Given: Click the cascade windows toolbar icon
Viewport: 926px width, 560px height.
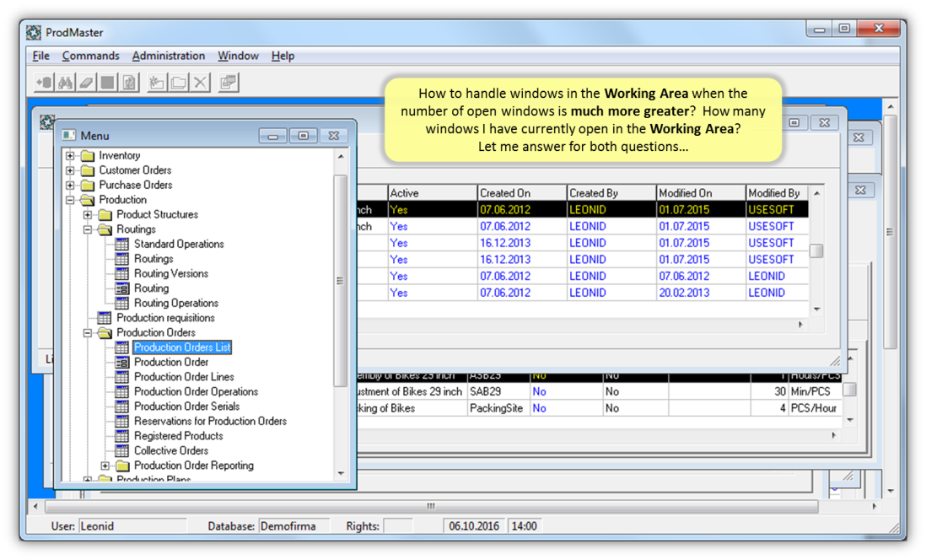Looking at the screenshot, I should pyautogui.click(x=228, y=83).
